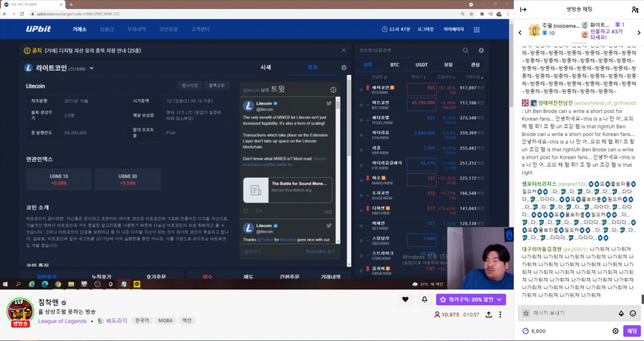Click the UBMI 10 index card
The image size is (644, 341).
pyautogui.click(x=58, y=179)
